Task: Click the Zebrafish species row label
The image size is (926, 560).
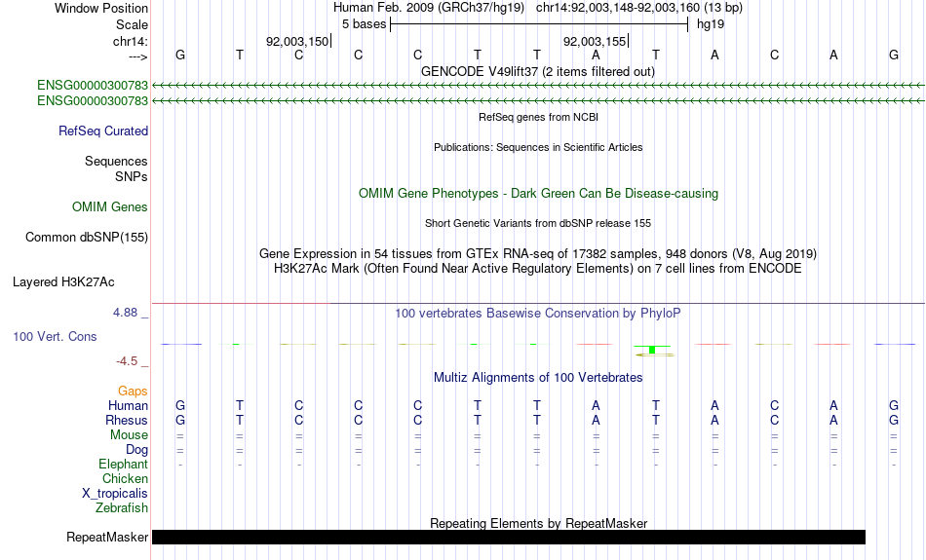Action: coord(122,507)
